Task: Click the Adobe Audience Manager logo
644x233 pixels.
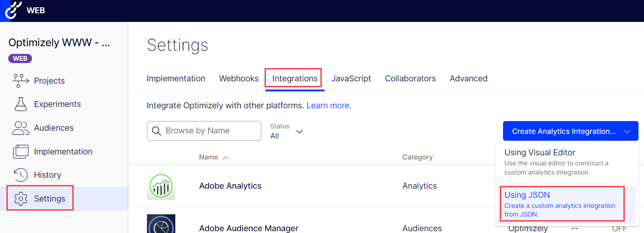Action: pos(161,224)
